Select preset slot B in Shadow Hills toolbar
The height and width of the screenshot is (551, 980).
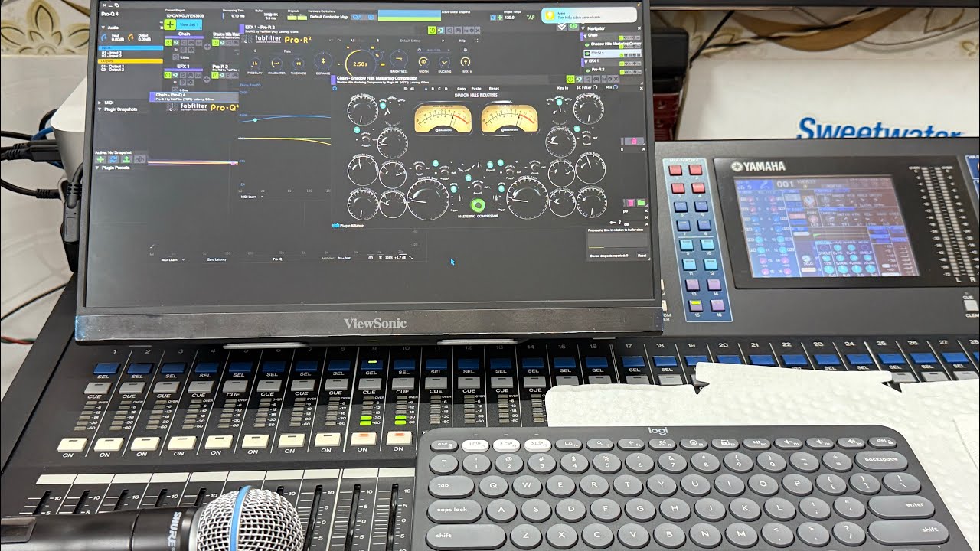(x=433, y=89)
